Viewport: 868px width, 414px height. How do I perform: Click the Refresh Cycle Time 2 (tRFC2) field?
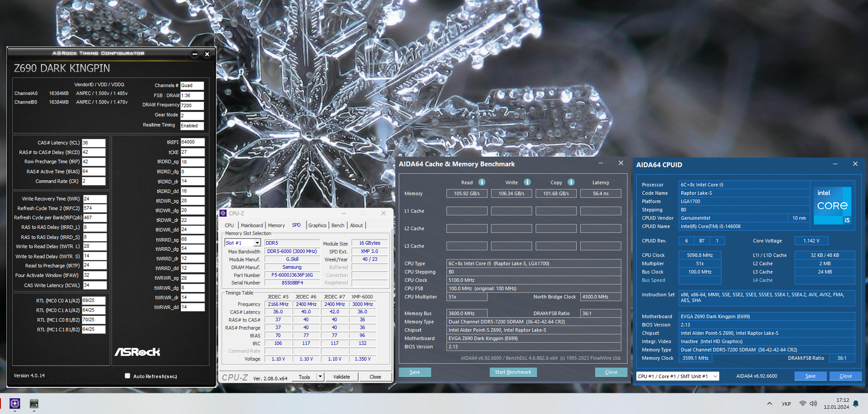(95, 208)
